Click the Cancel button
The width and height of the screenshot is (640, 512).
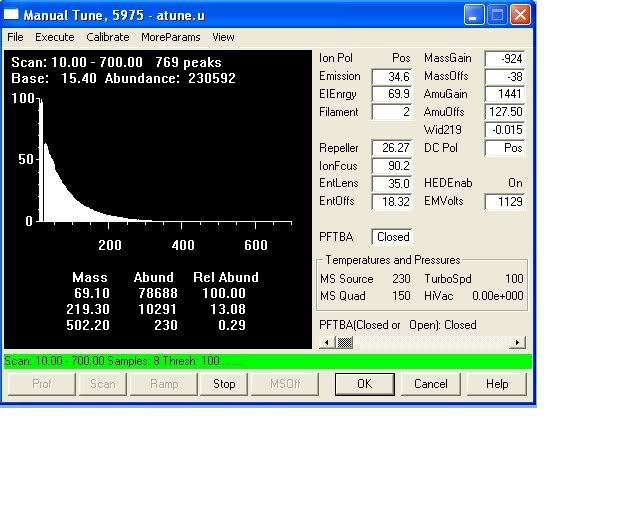[430, 384]
